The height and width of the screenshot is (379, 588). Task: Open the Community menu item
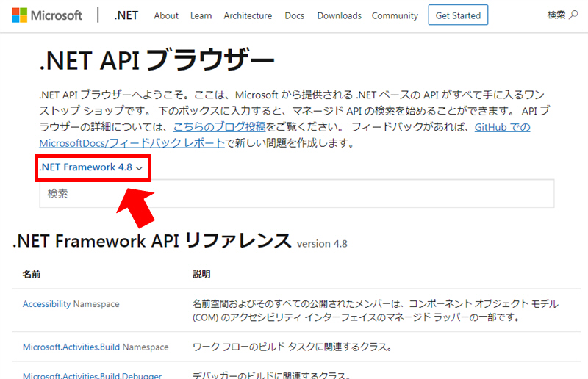tap(395, 15)
